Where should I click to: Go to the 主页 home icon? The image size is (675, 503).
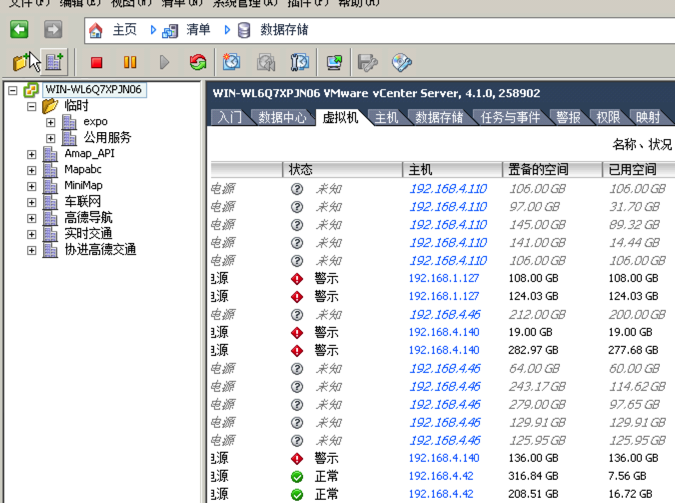pos(96,31)
